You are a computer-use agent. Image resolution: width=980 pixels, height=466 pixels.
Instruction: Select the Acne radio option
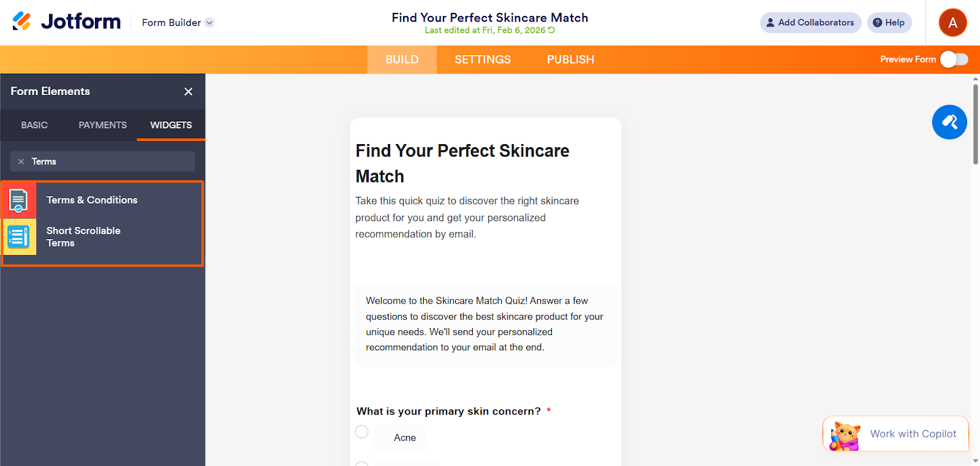362,432
